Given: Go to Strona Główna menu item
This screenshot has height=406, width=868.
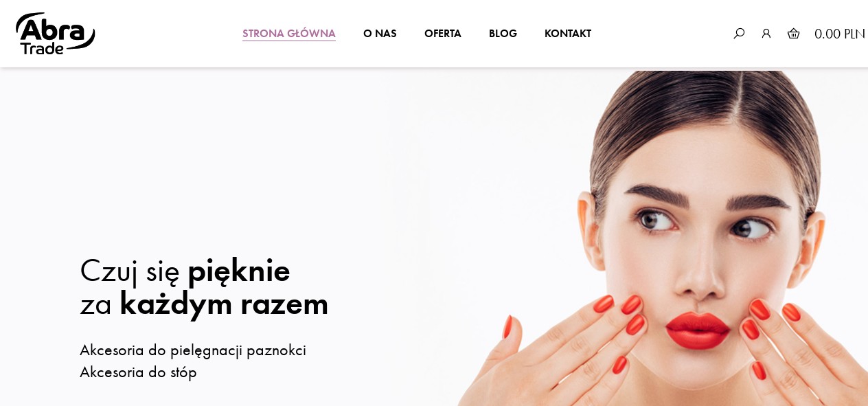Looking at the screenshot, I should tap(289, 34).
